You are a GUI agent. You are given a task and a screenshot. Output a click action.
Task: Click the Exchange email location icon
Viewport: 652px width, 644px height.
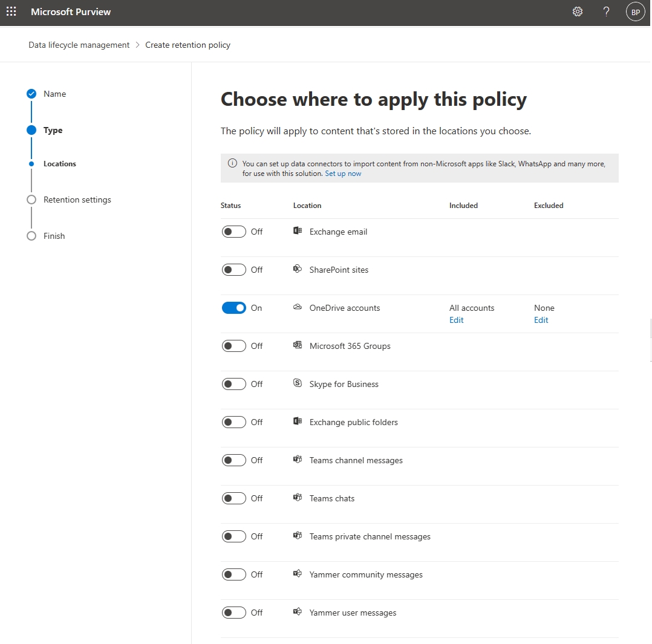(297, 231)
